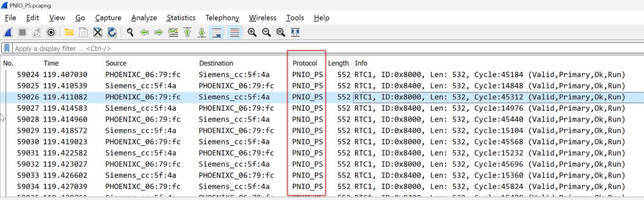Click time 119.411082 in packet 59026
The height and width of the screenshot is (200, 644).
65,97
